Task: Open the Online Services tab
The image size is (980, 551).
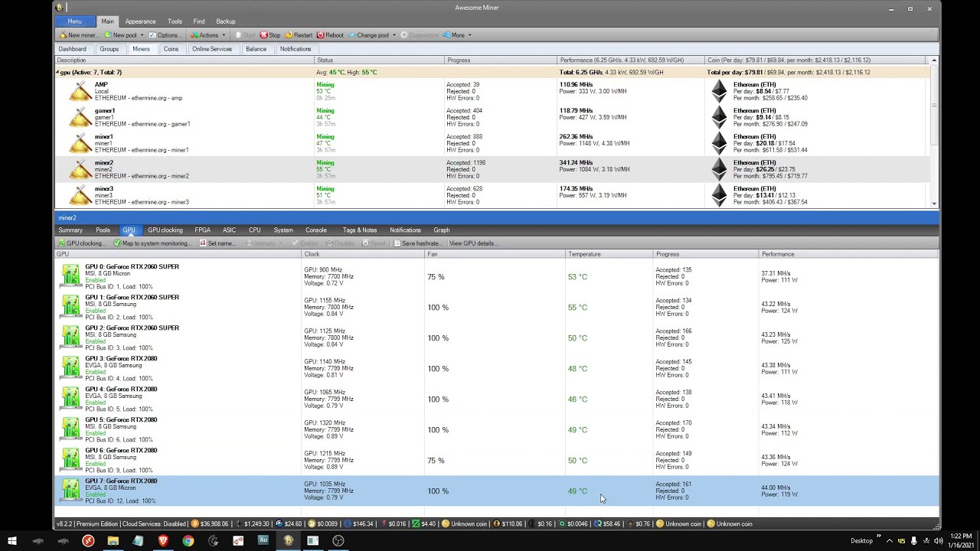Action: click(212, 49)
